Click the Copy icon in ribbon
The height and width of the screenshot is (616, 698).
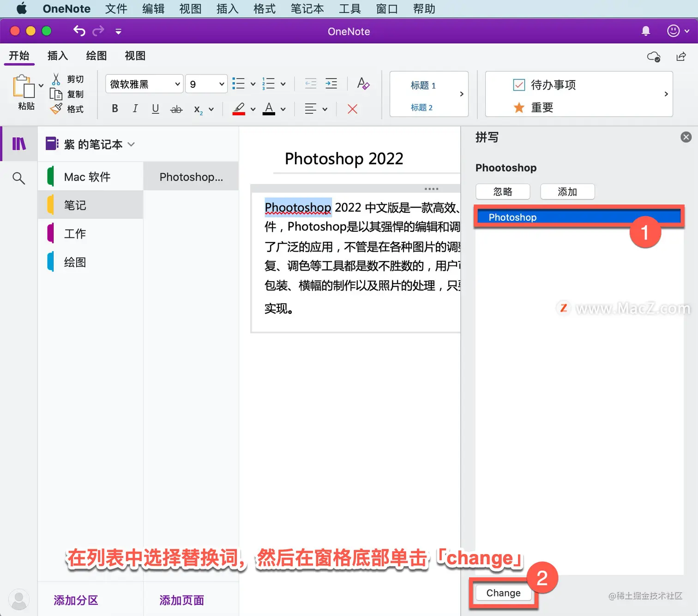click(56, 94)
